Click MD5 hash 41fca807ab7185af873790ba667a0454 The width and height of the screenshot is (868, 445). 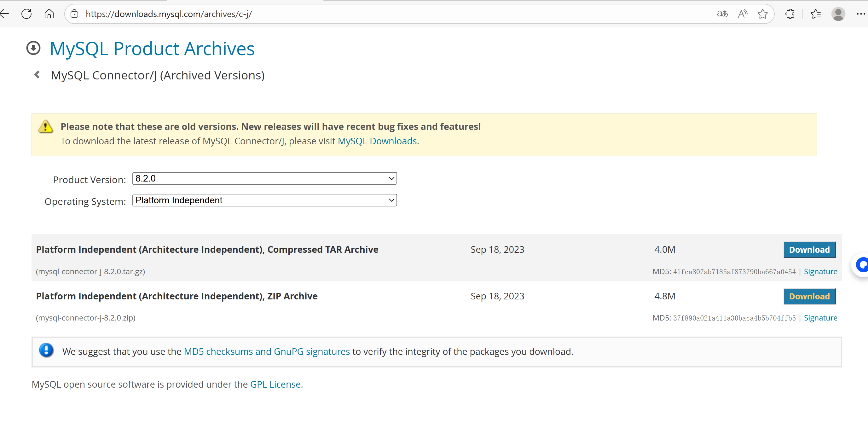[x=734, y=272]
